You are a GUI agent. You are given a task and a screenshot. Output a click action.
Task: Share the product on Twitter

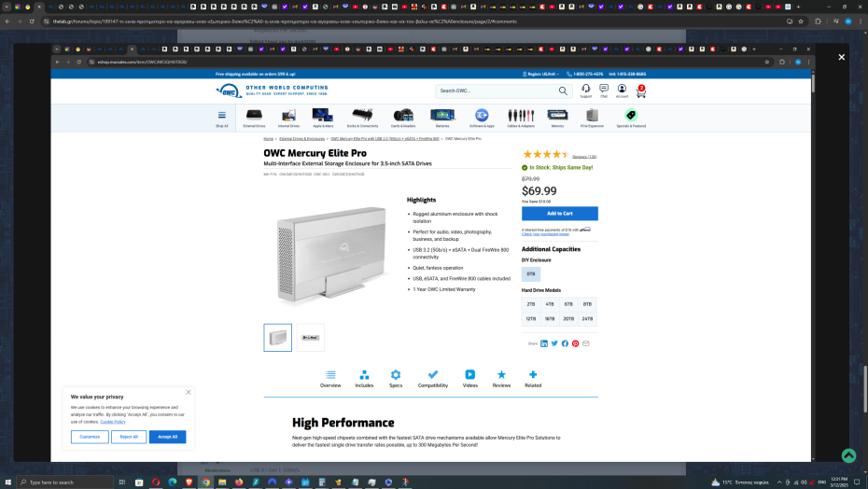coord(554,343)
